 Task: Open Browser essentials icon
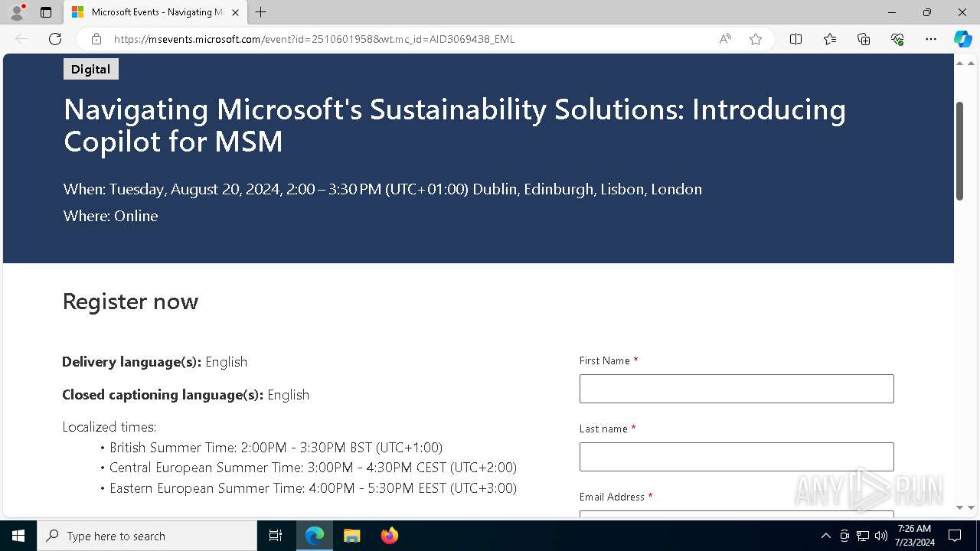click(x=897, y=39)
